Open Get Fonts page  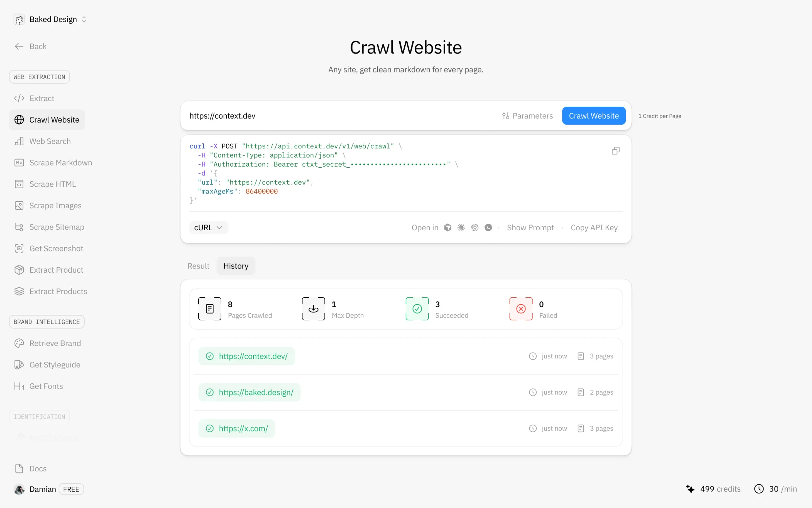(x=39, y=386)
